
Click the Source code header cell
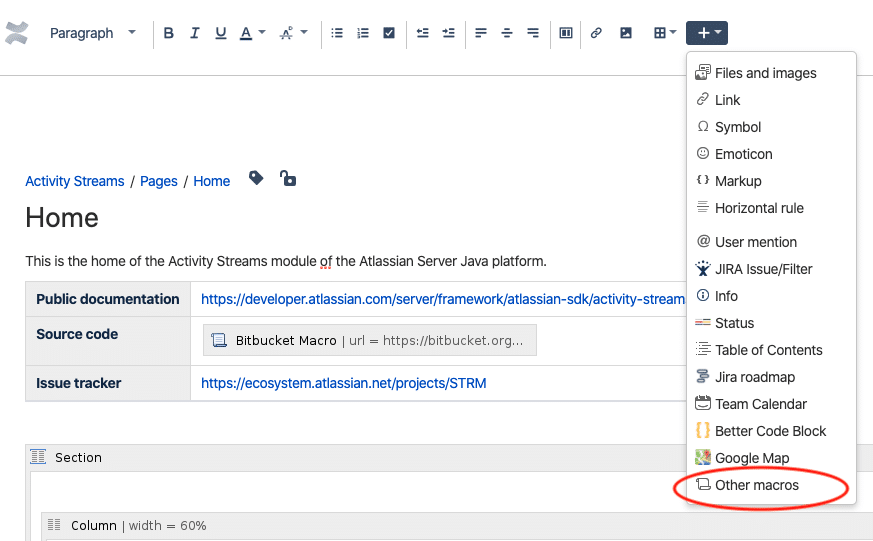108,341
